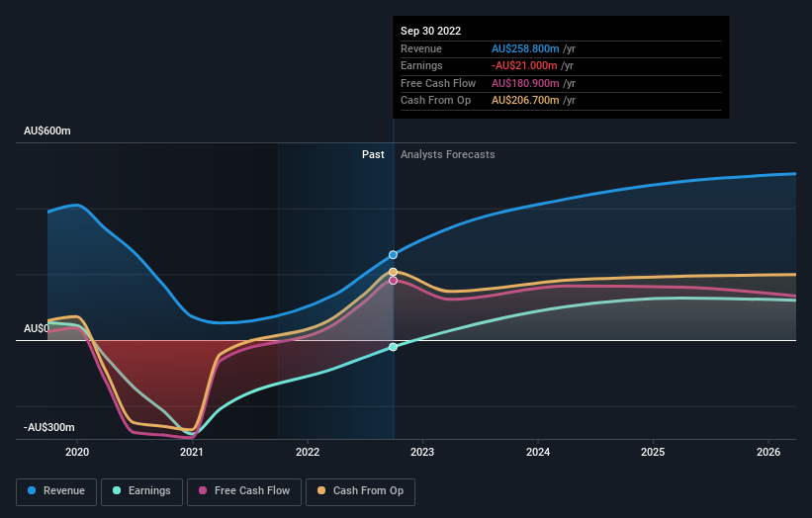
Task: Click the 2024 x-axis label
Action: pos(538,452)
